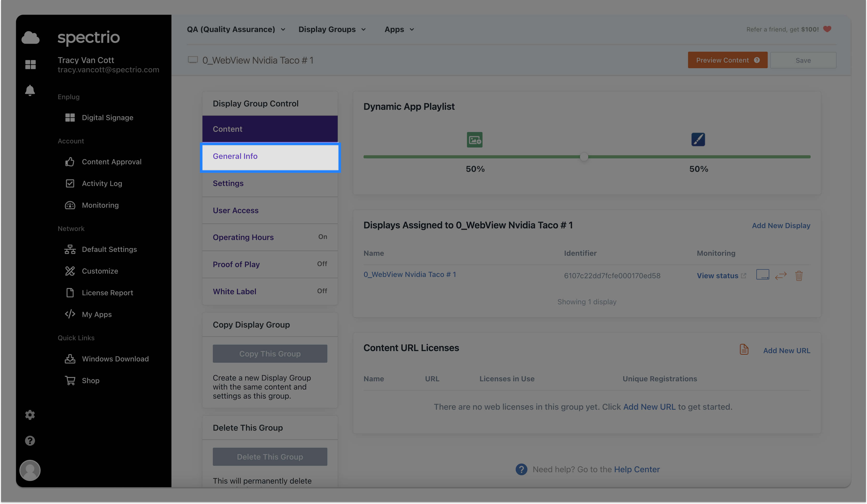Click the playlist ratio slider handle
This screenshot has height=504, width=867.
(x=584, y=157)
